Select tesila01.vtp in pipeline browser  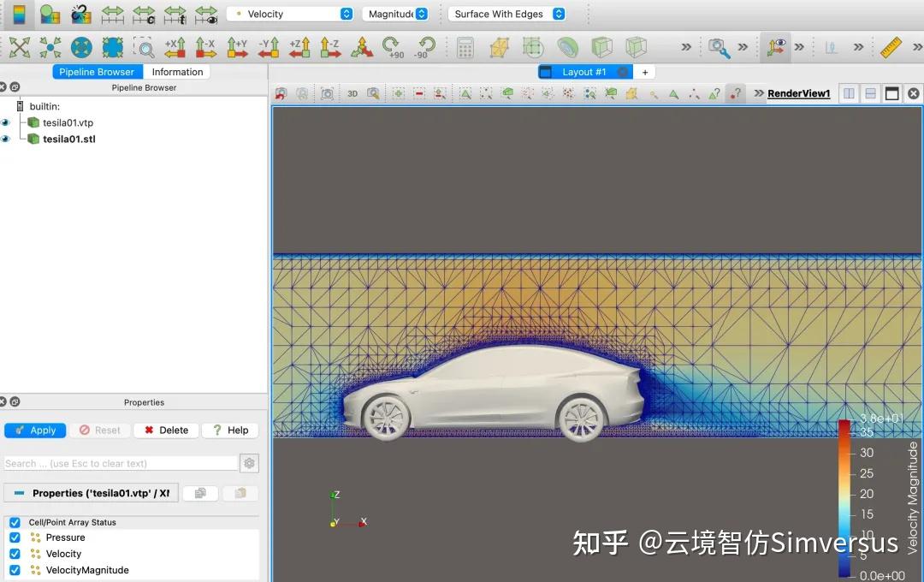pyautogui.click(x=68, y=122)
